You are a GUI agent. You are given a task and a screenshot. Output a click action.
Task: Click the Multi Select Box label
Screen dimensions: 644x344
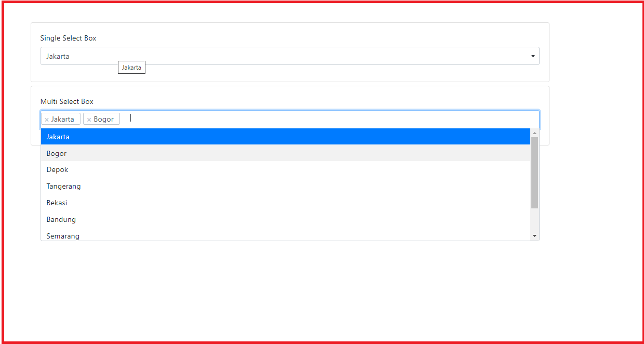coord(67,101)
